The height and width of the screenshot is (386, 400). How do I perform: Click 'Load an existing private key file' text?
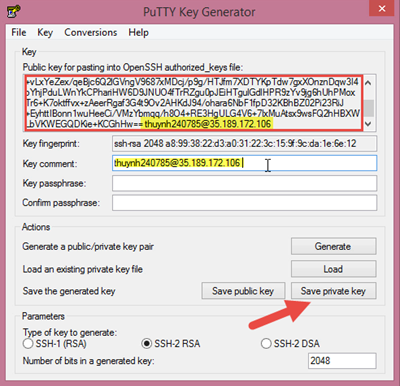pos(82,269)
